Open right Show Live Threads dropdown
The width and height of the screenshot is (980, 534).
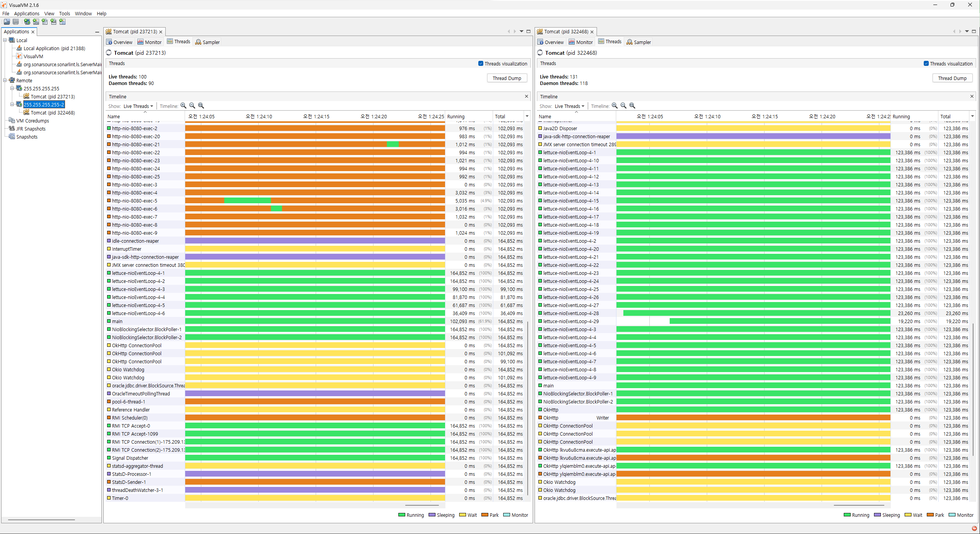coord(569,106)
